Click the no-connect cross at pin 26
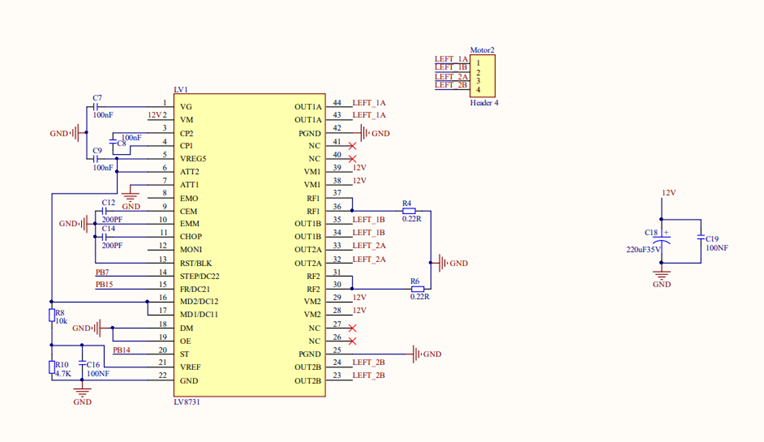The height and width of the screenshot is (442, 764). click(x=352, y=341)
